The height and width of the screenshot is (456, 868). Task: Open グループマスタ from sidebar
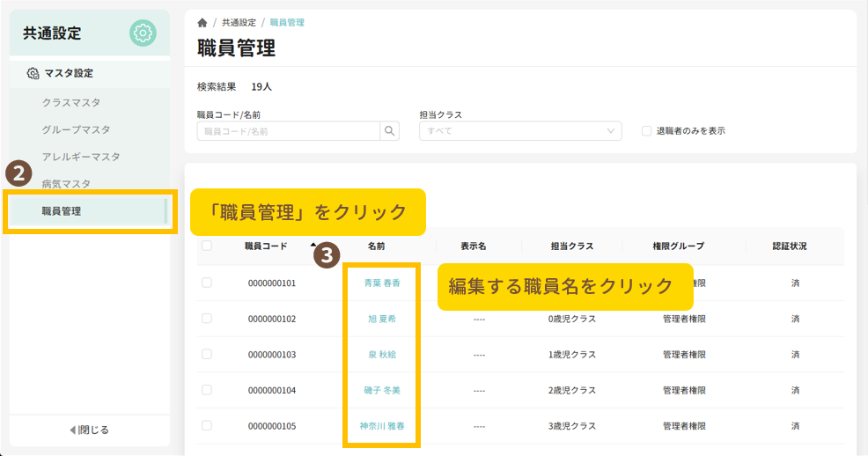76,129
